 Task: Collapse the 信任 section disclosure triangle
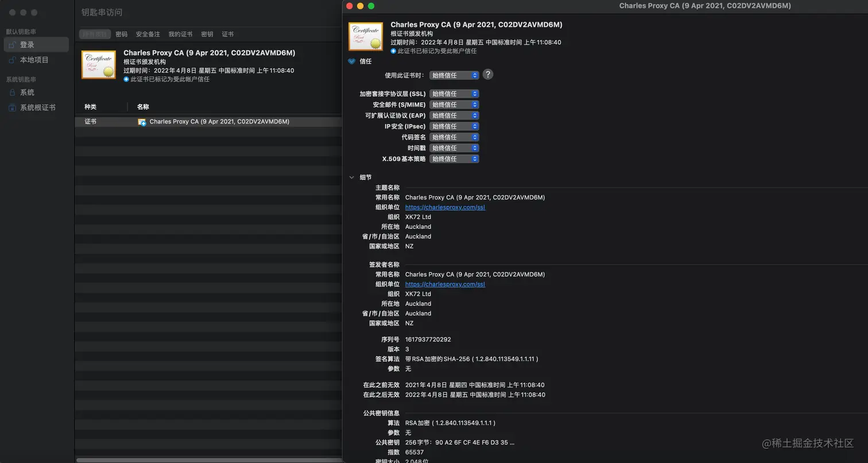[x=351, y=61]
